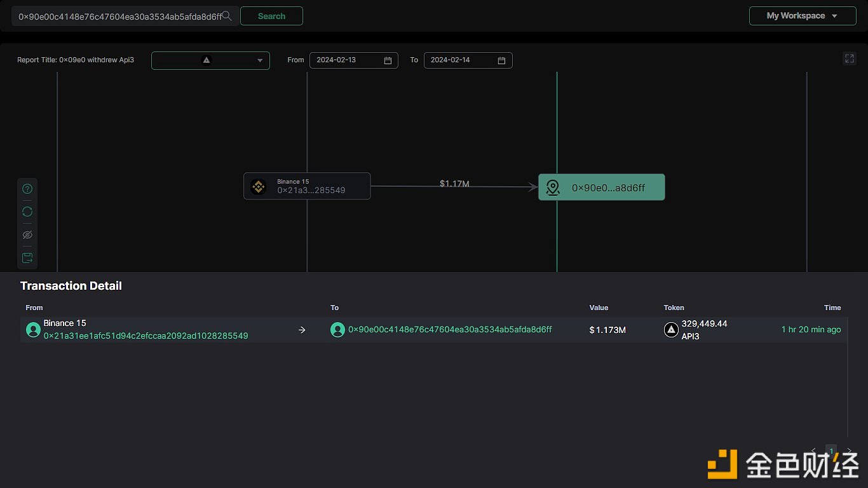Go to page 1 in pagination
This screenshot has width=868, height=488.
(831, 451)
